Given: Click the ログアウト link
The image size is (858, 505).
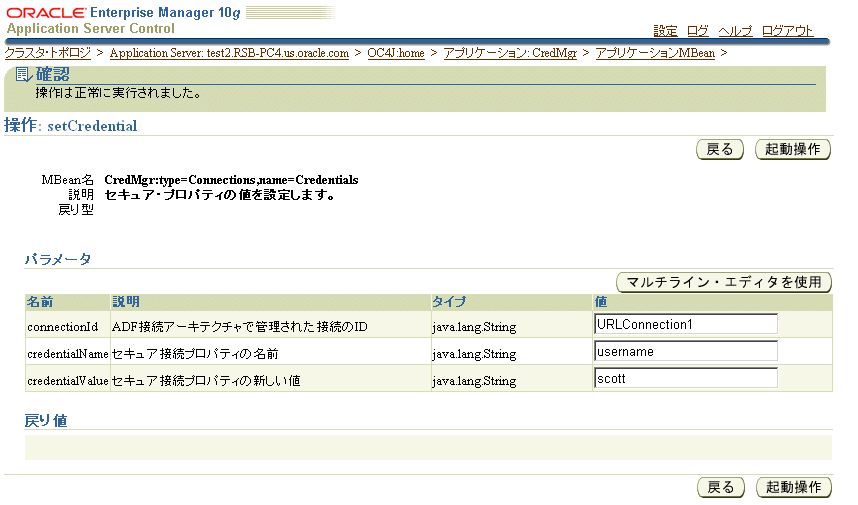Looking at the screenshot, I should click(787, 31).
